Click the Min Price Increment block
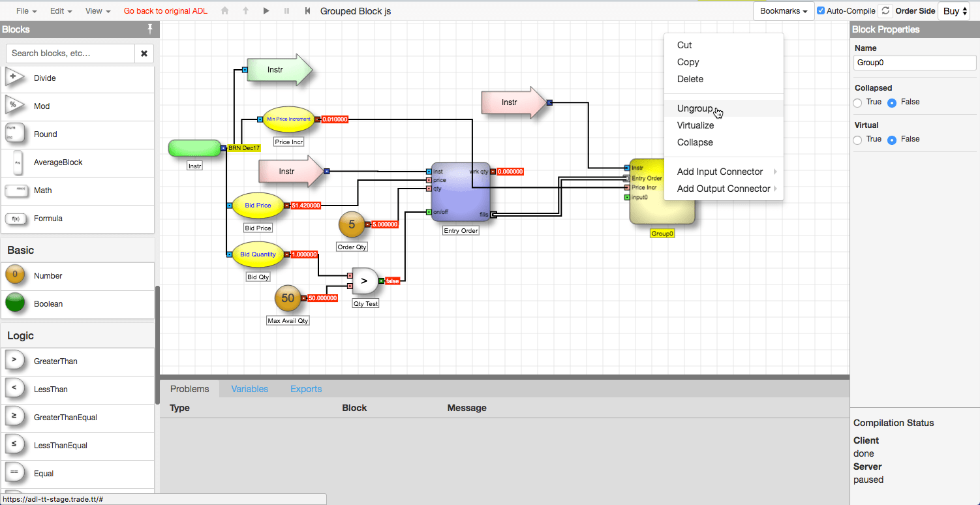Screen dimensions: 980x505 (x=288, y=119)
